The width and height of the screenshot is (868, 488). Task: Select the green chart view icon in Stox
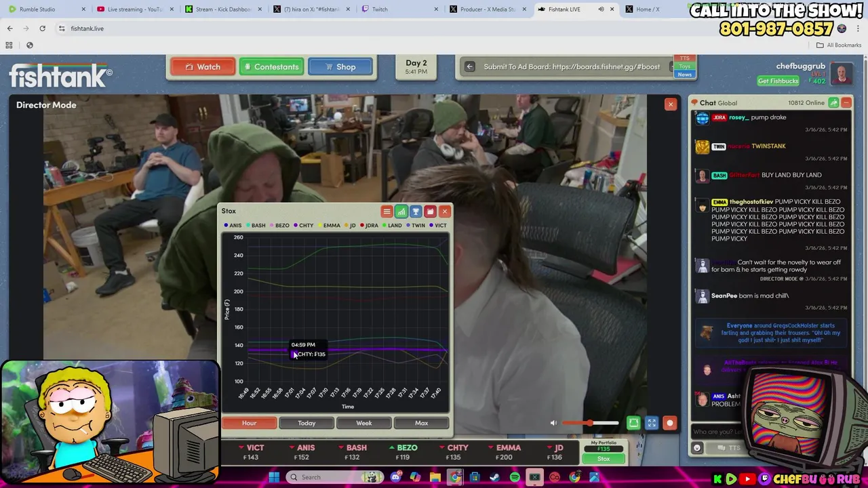[401, 211]
